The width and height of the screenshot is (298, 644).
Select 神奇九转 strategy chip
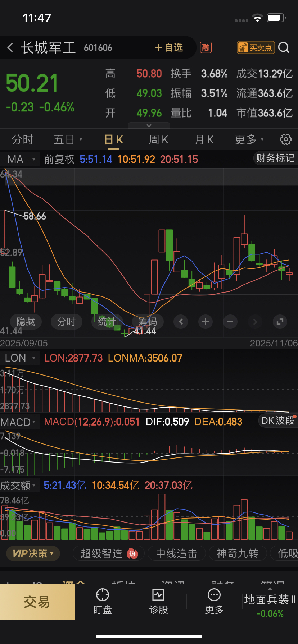pyautogui.click(x=238, y=553)
